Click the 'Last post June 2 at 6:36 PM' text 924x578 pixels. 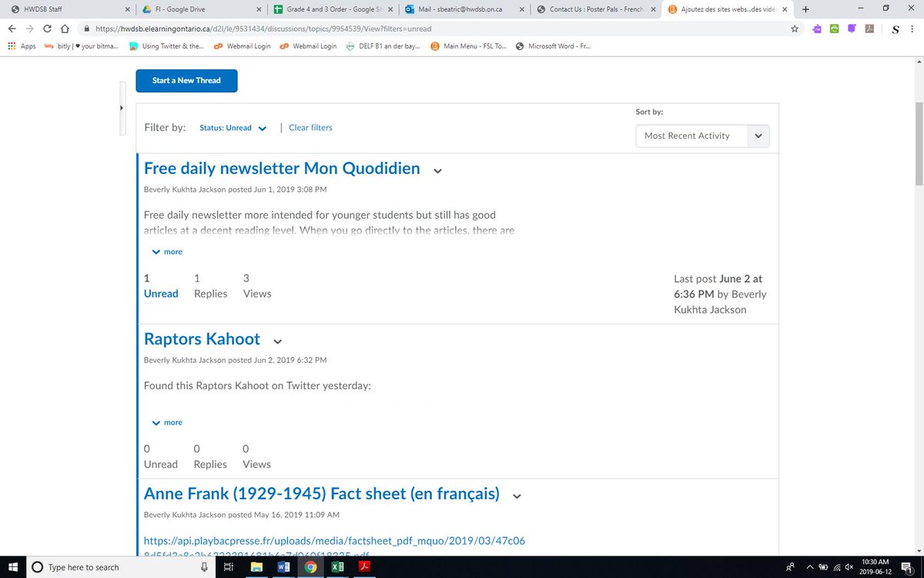tap(720, 294)
